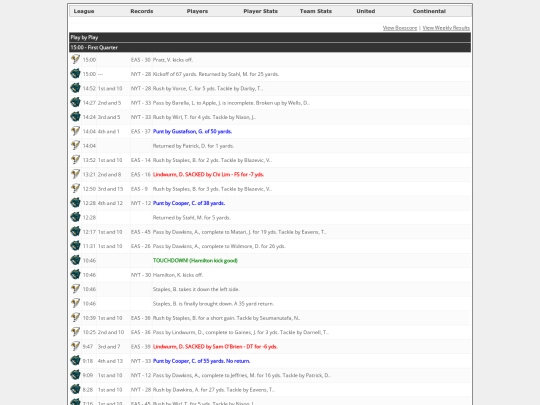Click the 'Play by Play' header bar
Viewport: 540px width, 405px height.
pyautogui.click(x=270, y=37)
